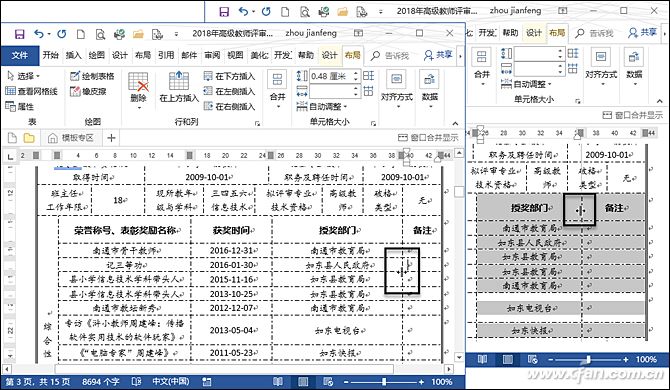Select 绘制表格 draw table tool

coord(92,76)
